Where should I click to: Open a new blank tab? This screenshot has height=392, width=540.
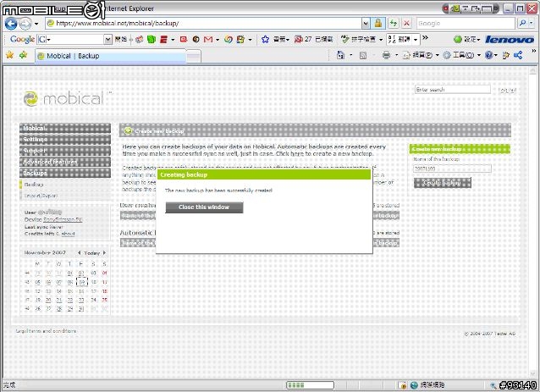(x=194, y=57)
